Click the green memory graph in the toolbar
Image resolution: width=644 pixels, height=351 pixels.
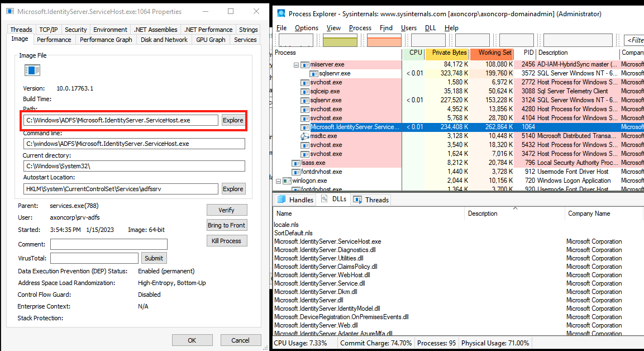pyautogui.click(x=339, y=40)
